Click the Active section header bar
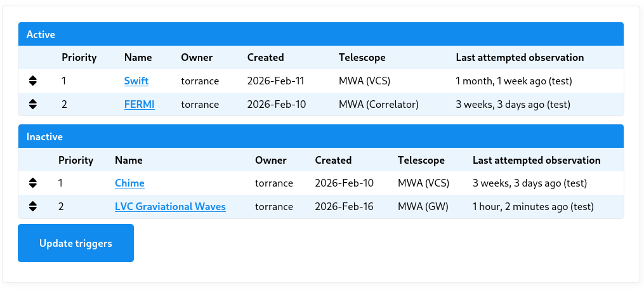Image resolution: width=644 pixels, height=290 pixels. (320, 34)
